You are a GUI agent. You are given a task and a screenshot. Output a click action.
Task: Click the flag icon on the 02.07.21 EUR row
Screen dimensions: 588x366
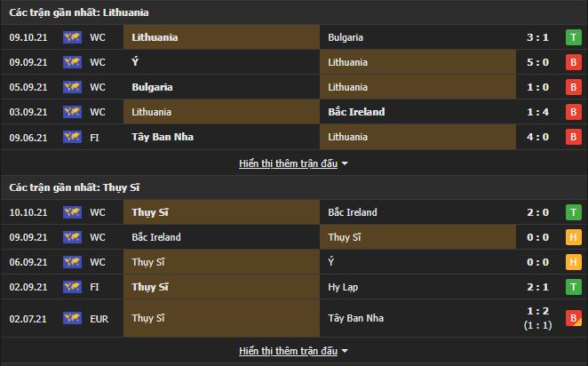coord(72,317)
